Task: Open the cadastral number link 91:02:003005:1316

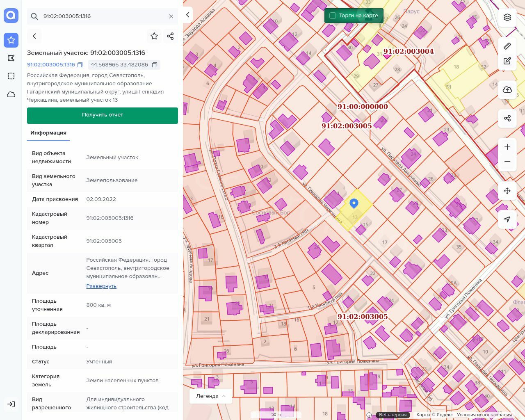Action: 51,65
